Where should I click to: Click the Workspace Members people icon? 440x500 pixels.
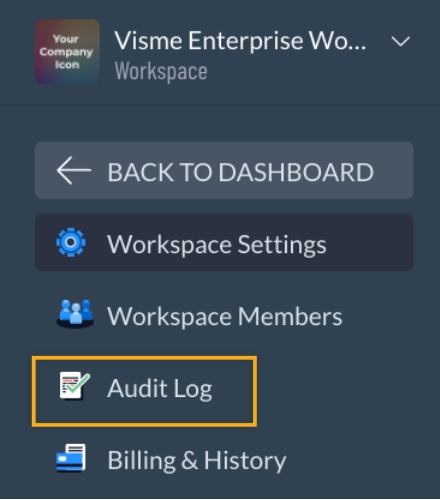(75, 314)
